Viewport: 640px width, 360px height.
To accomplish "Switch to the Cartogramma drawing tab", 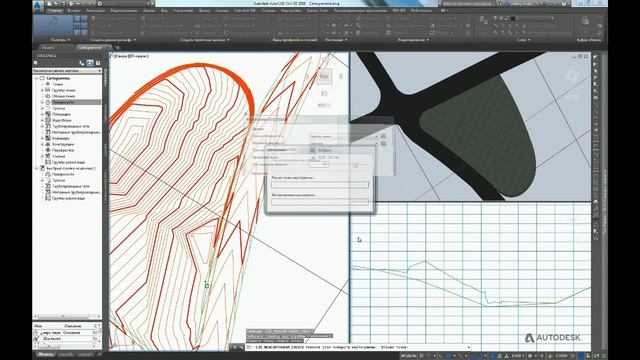I will point(89,48).
